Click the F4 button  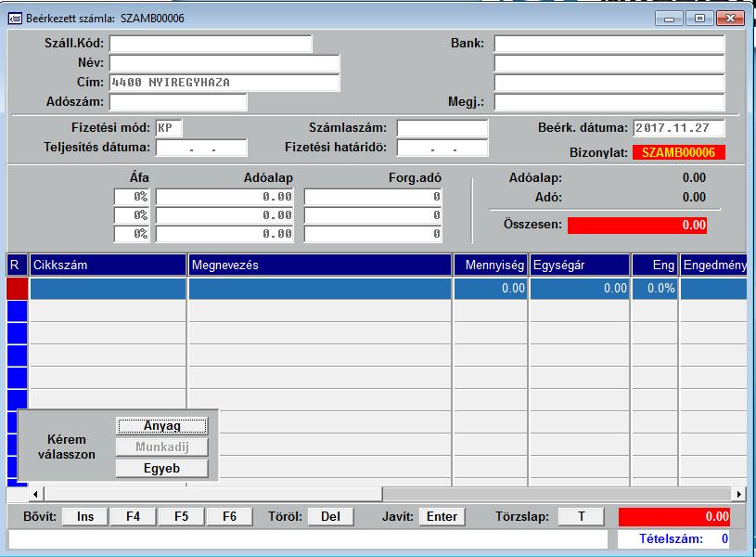[x=133, y=516]
